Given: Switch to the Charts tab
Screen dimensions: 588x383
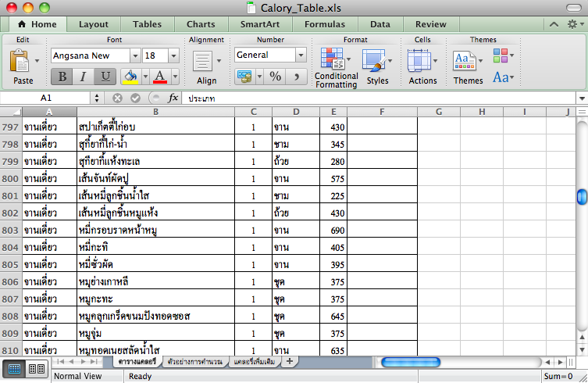Looking at the screenshot, I should tap(201, 24).
